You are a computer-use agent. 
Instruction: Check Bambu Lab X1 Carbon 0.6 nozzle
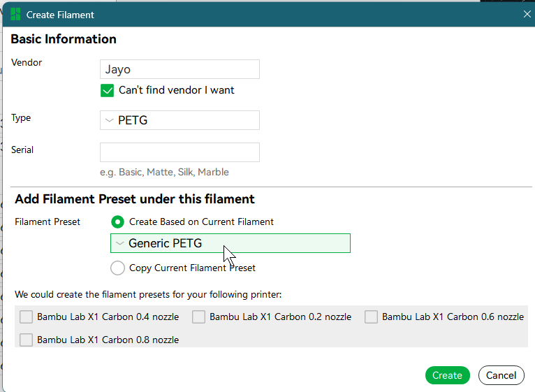pos(371,317)
